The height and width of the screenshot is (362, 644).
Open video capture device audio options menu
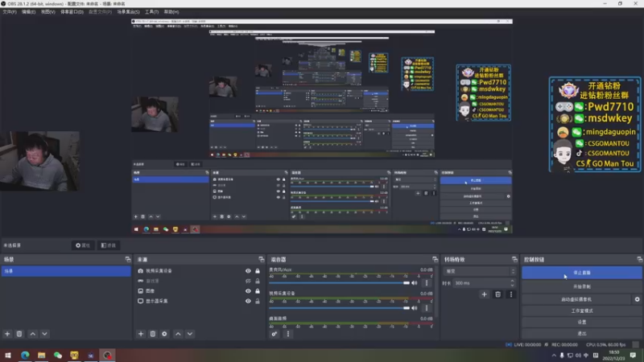click(427, 308)
